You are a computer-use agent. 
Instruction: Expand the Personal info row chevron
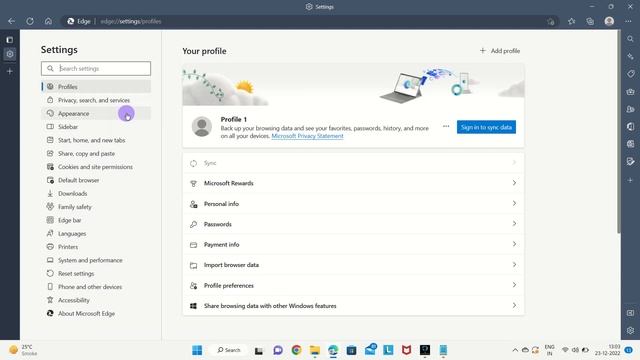tap(514, 203)
